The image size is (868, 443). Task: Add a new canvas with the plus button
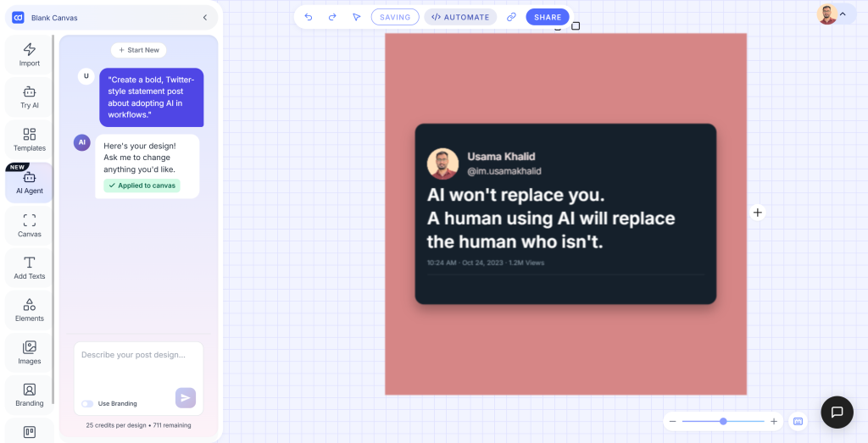[x=758, y=213]
